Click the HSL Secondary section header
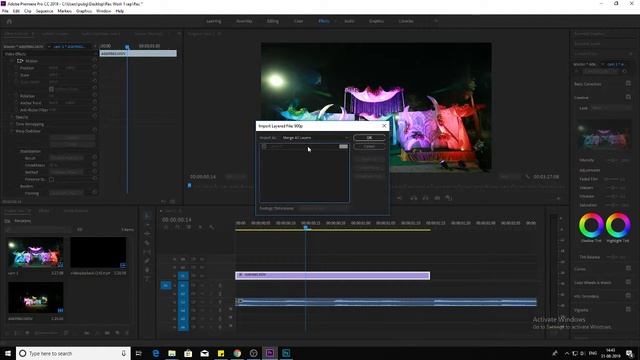 click(586, 296)
